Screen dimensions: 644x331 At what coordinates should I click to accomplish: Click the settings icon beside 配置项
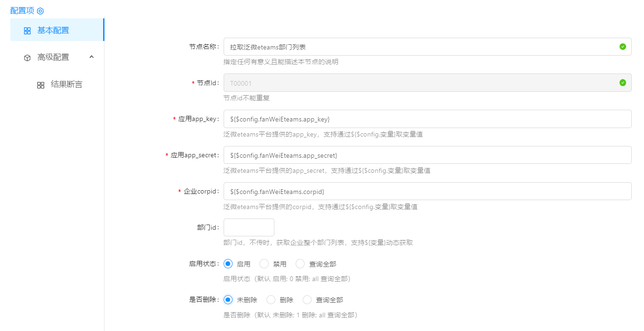pyautogui.click(x=40, y=11)
